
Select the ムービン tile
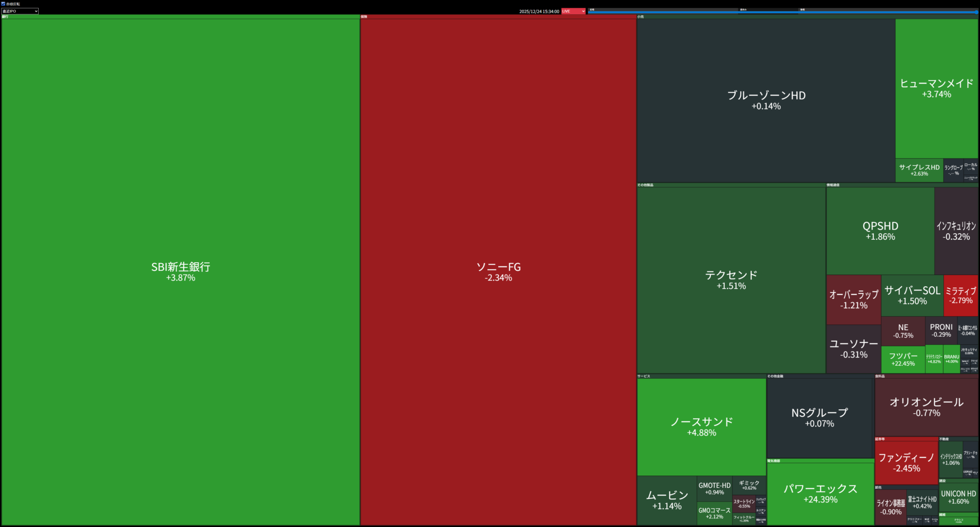667,500
